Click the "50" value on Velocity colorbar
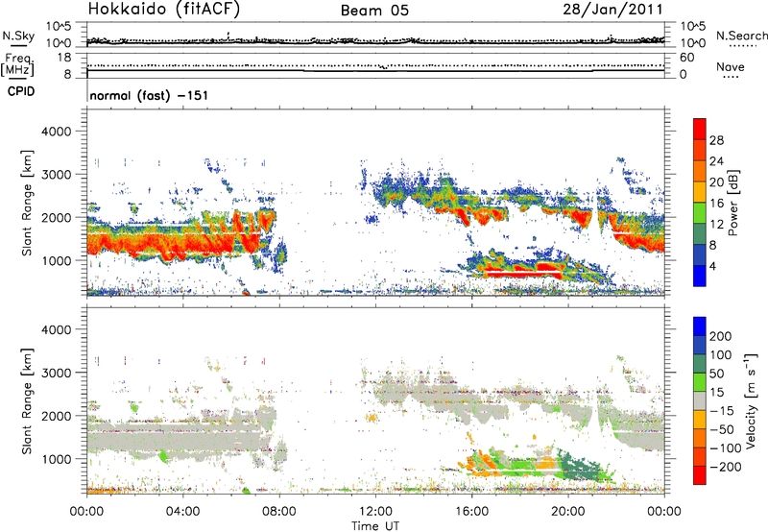 pyautogui.click(x=716, y=374)
